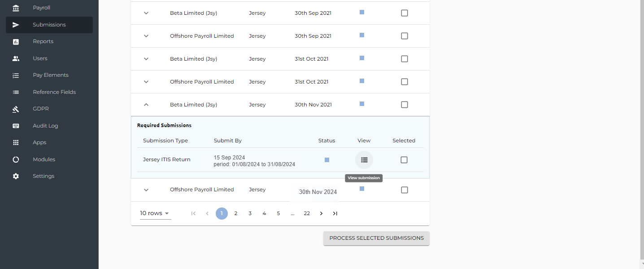The width and height of the screenshot is (644, 269).
Task: Click the Modules circle icon
Action: 16,159
